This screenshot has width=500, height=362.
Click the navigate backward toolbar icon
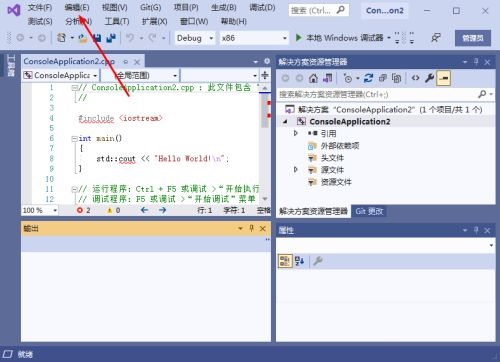(20, 38)
